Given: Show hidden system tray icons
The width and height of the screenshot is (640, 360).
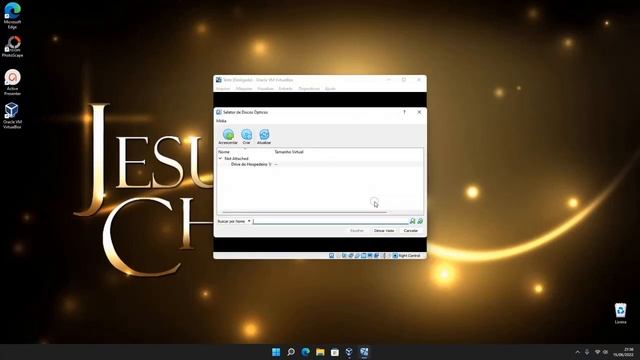Looking at the screenshot, I should [x=577, y=352].
